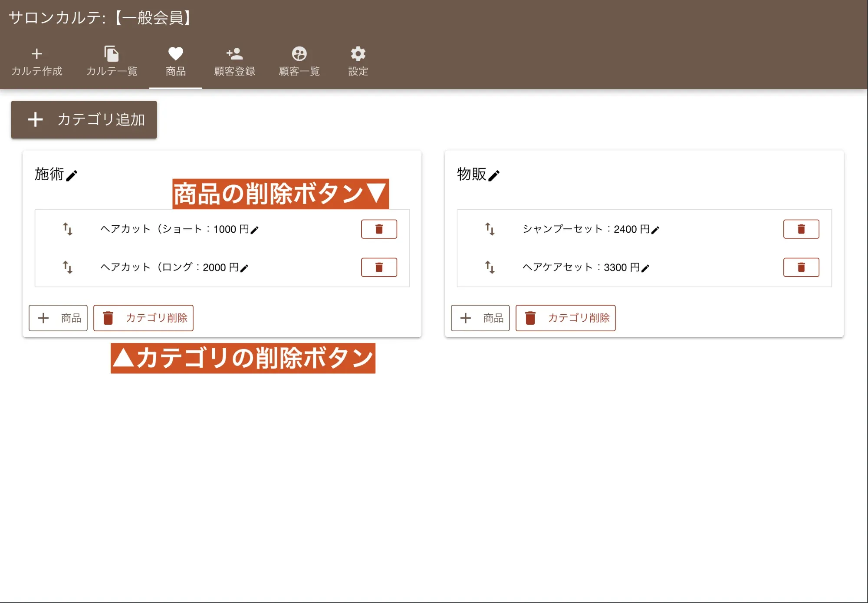Switch to カルテ一覧 tab
This screenshot has width=868, height=603.
pos(112,62)
